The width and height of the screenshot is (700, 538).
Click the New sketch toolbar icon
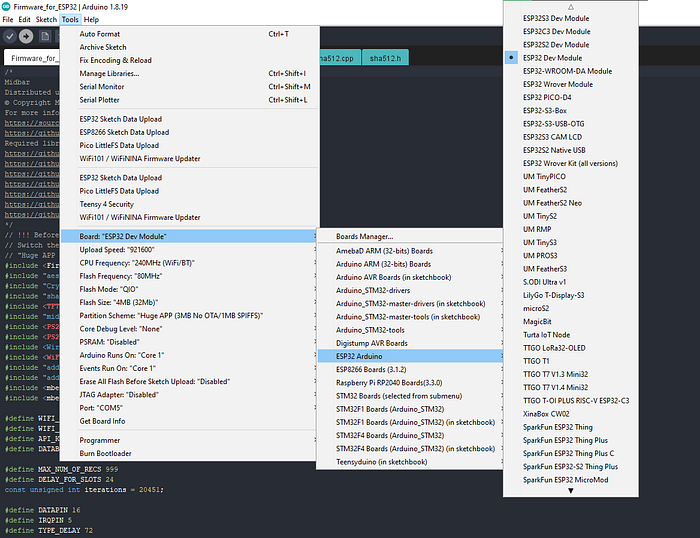point(45,36)
